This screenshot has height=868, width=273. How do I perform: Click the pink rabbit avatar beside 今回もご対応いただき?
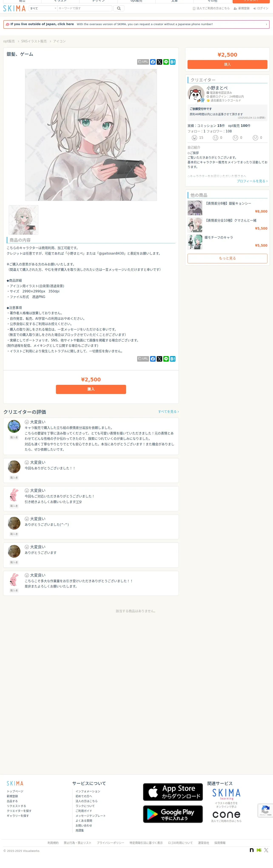(14, 495)
